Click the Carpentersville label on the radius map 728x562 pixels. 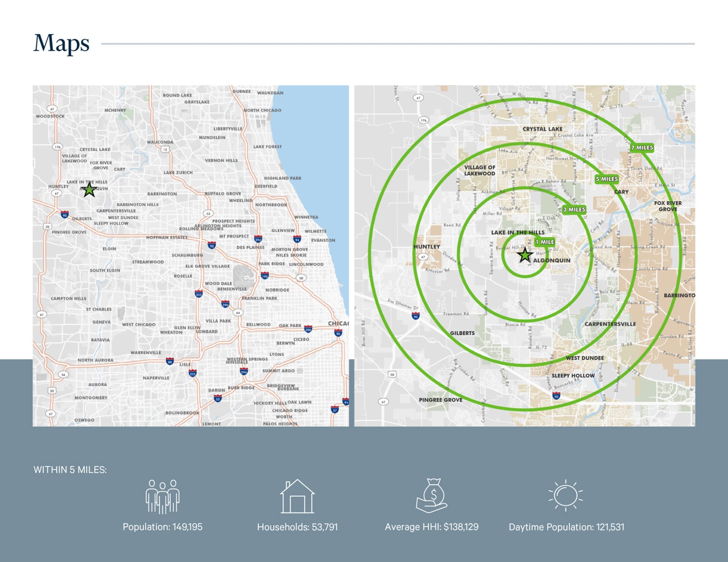tap(610, 324)
